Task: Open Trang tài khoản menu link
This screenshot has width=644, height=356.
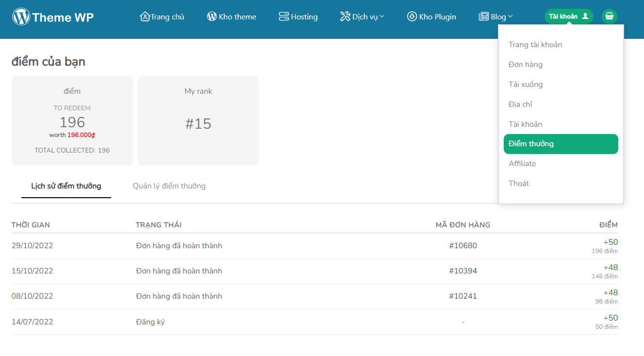Action: pyautogui.click(x=535, y=45)
